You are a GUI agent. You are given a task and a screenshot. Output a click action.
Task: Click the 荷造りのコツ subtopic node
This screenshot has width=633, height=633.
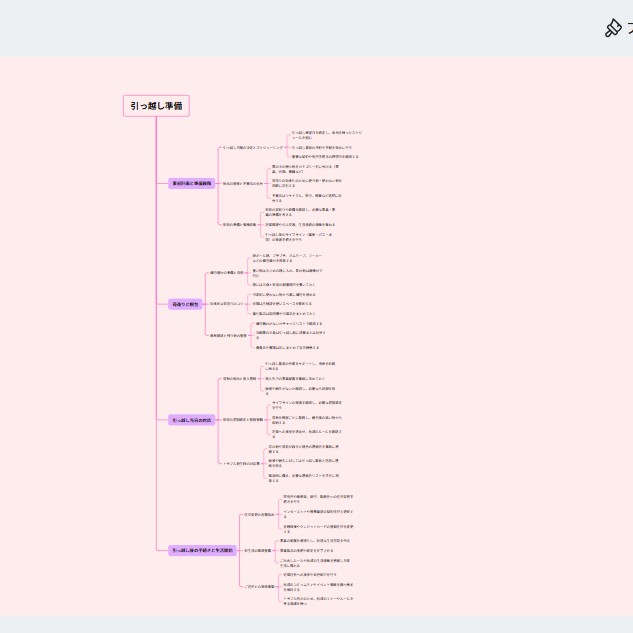pos(226,303)
